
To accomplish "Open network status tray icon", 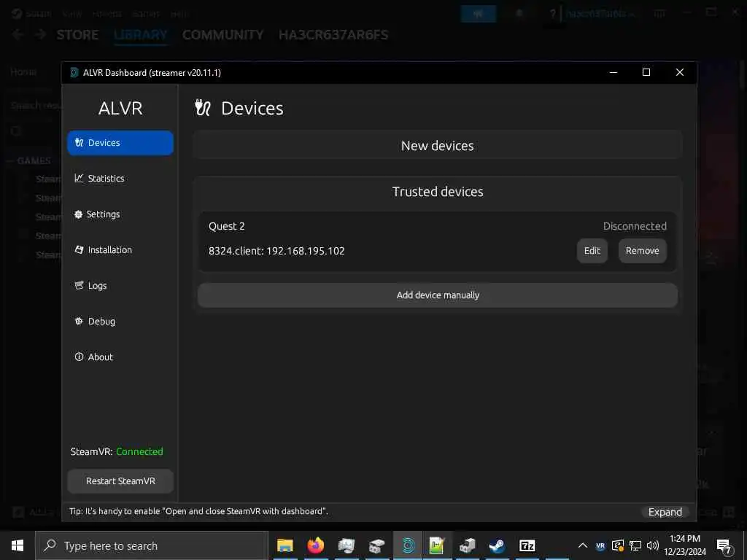I will click(x=635, y=545).
